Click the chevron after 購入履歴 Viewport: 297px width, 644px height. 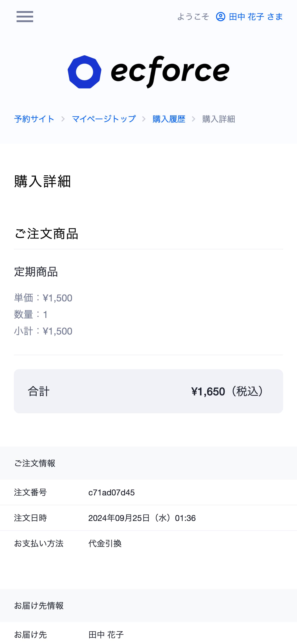coord(194,119)
